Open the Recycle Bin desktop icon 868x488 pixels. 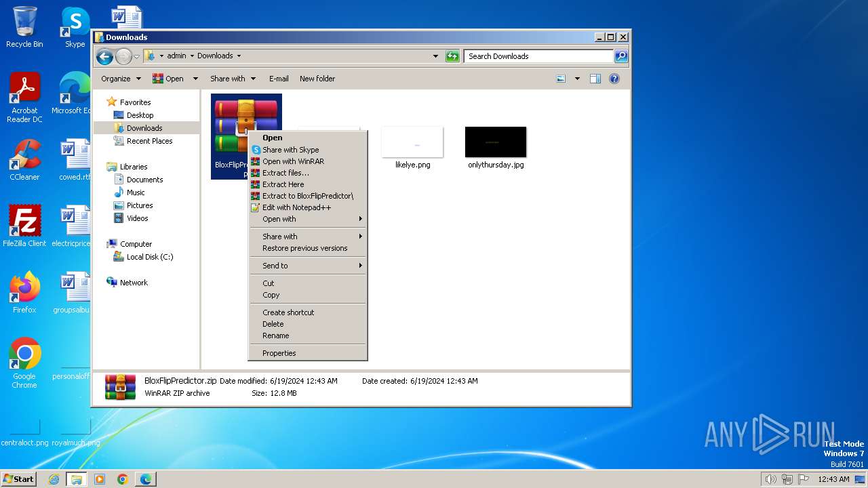24,27
